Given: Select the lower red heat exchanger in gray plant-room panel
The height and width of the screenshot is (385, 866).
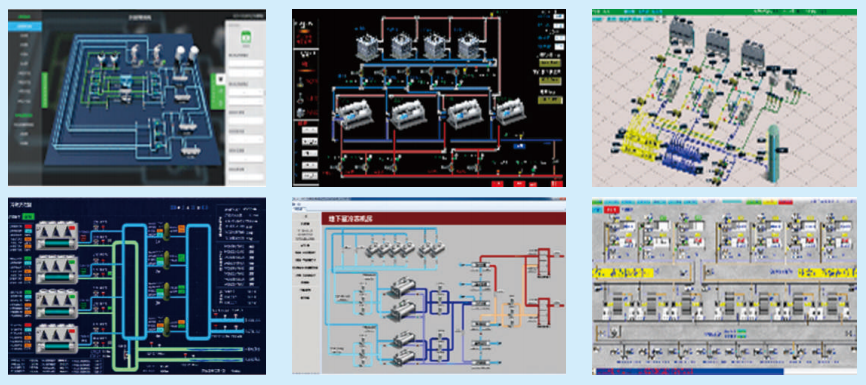Looking at the screenshot, I should tap(543, 312).
